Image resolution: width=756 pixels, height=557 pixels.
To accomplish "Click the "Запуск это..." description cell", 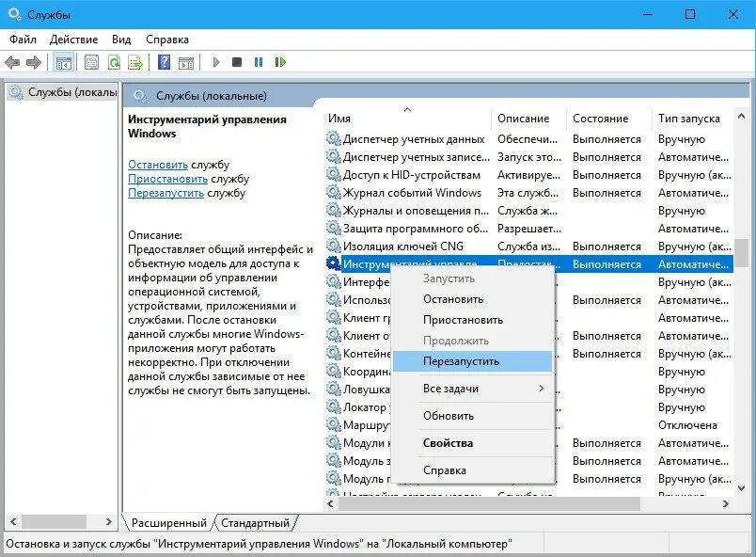I will coord(528,157).
